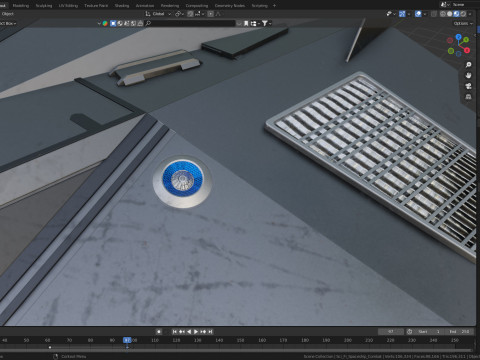480x360 pixels.
Task: Switch perspective/orthographic grid icon
Action: pos(469,97)
